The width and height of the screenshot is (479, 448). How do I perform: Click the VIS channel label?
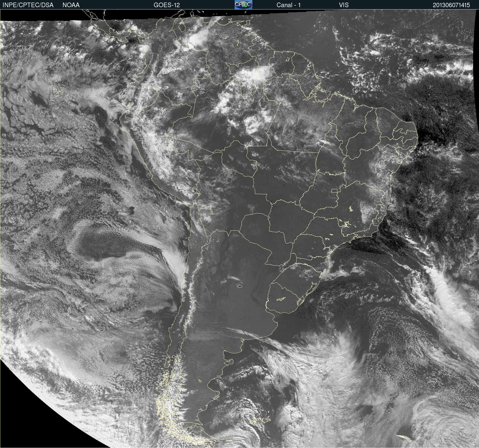(x=344, y=5)
